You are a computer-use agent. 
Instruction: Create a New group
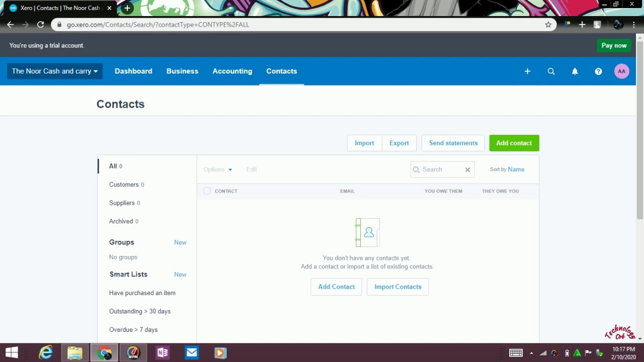pyautogui.click(x=180, y=242)
